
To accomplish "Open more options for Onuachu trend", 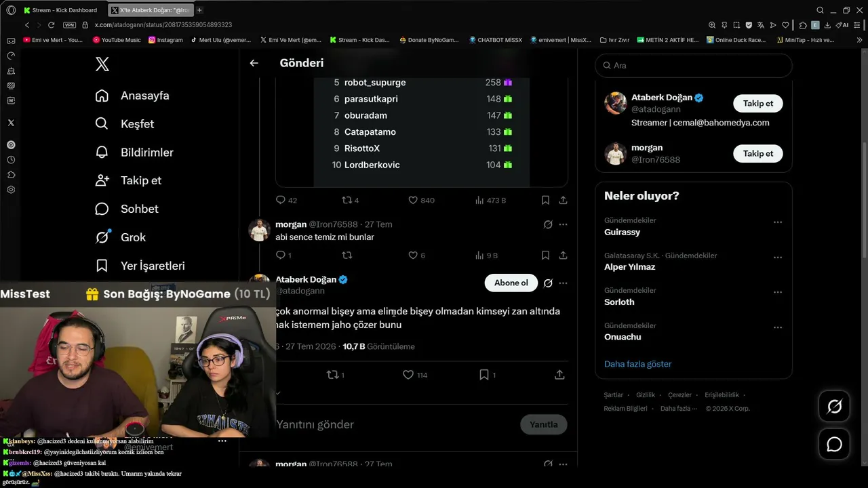I will coord(778,327).
